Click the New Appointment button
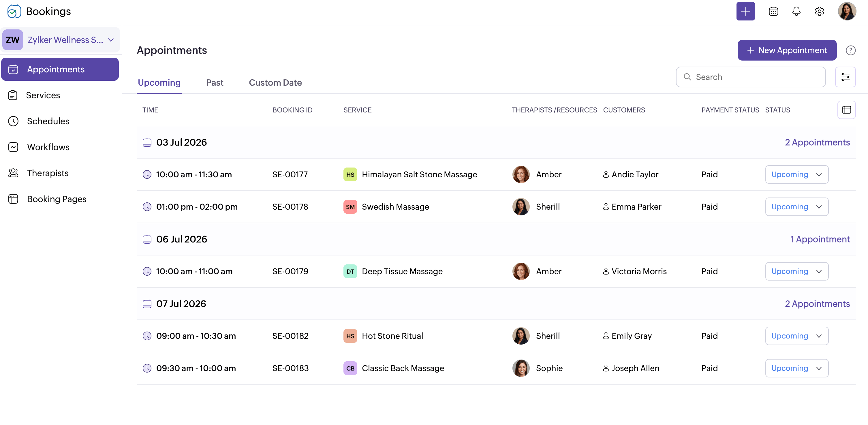The height and width of the screenshot is (425, 868). (787, 50)
